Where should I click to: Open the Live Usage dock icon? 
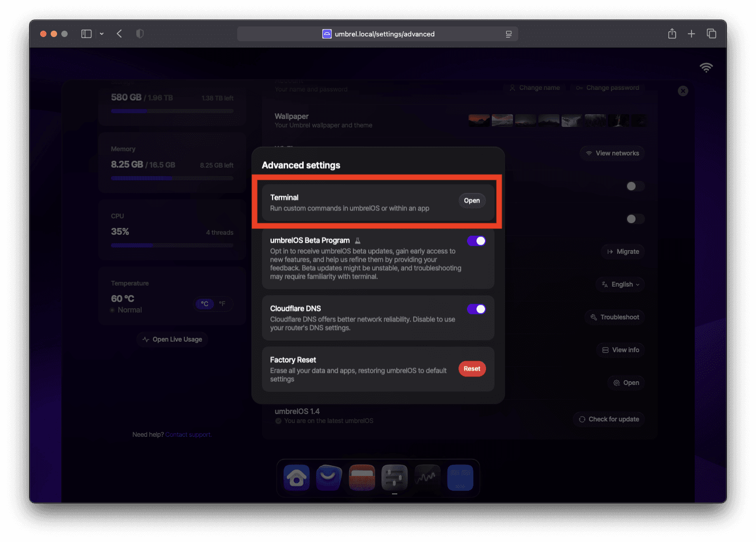[427, 477]
